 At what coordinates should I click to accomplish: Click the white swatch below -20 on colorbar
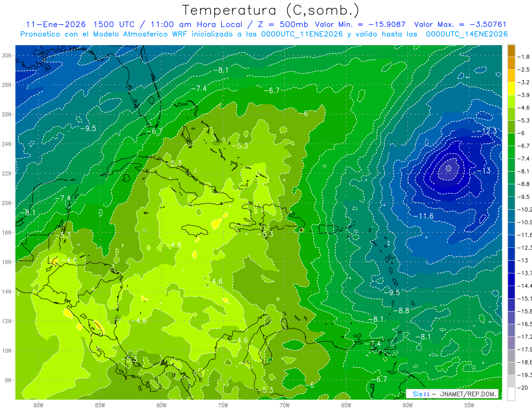[511, 394]
